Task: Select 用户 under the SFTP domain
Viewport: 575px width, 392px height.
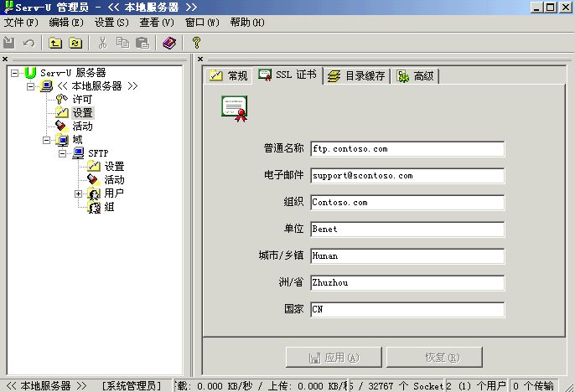Action: [114, 193]
